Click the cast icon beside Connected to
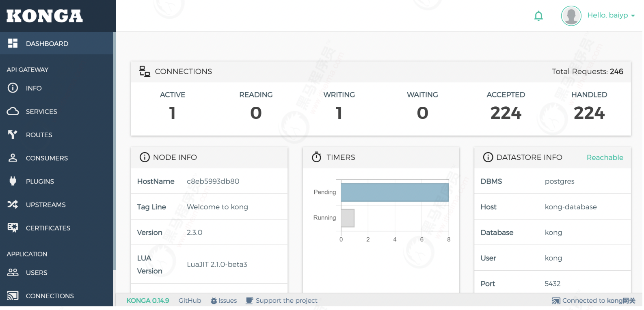Viewport: 644px width, 310px height. pyautogui.click(x=556, y=301)
